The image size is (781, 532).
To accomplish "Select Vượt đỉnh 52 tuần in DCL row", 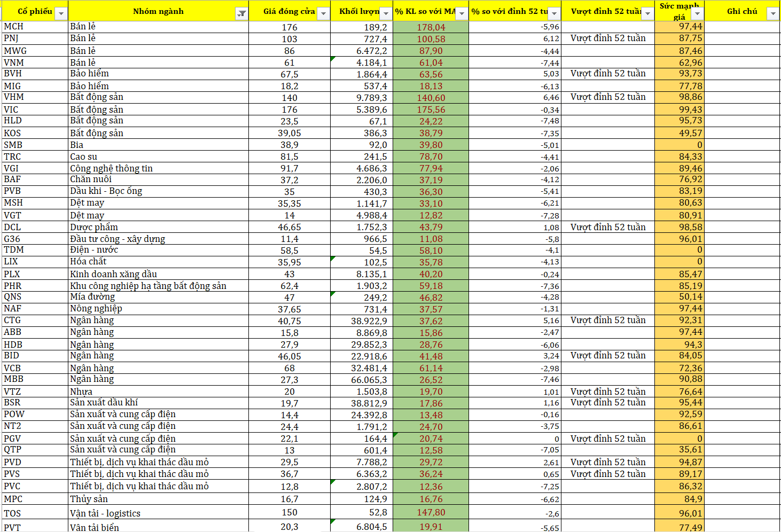I will click(608, 227).
